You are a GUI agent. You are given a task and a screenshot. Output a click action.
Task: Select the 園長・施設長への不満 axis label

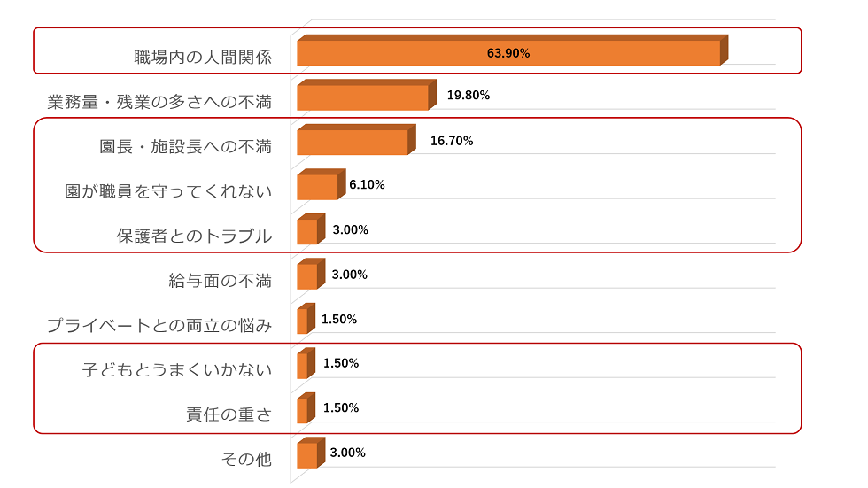185,147
